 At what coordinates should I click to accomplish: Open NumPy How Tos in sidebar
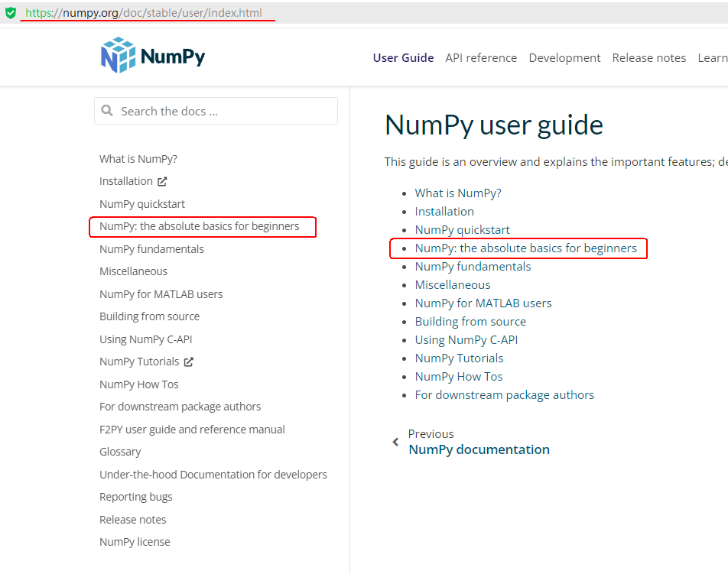click(x=139, y=384)
